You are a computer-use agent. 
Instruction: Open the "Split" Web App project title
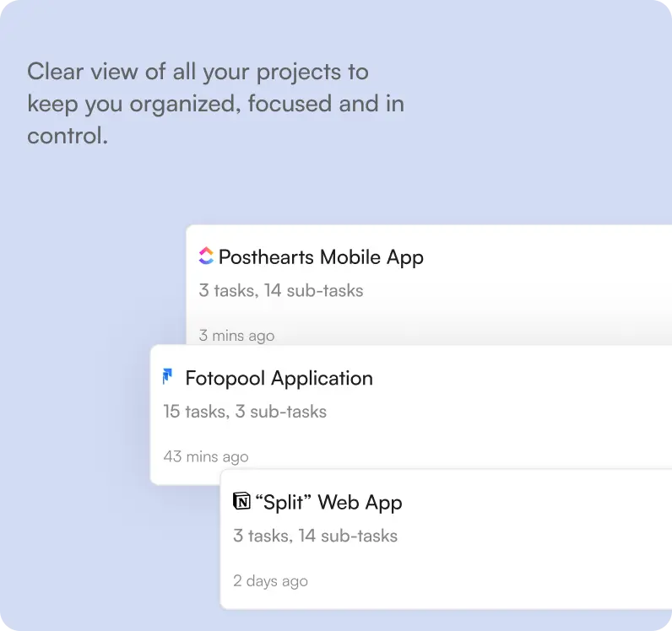click(328, 503)
